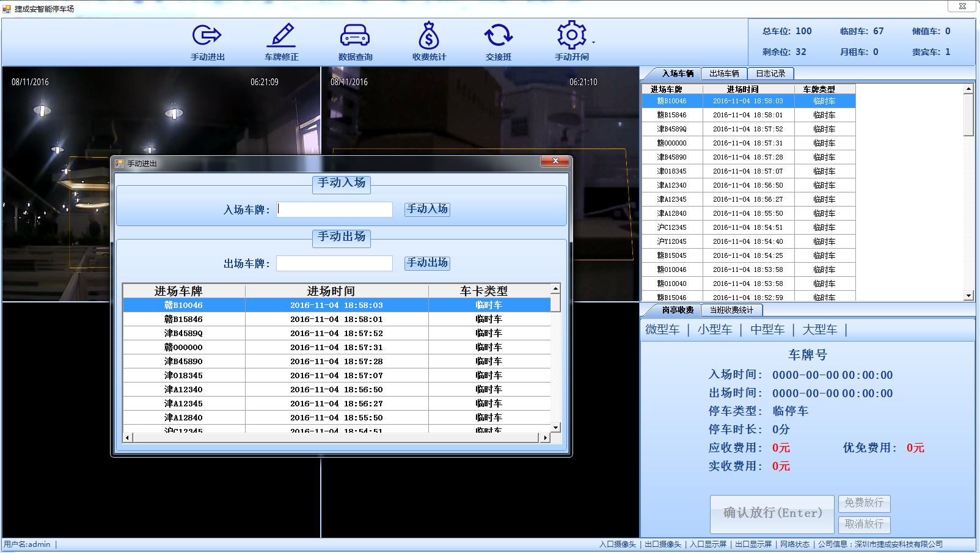Check 网络状态 network status indicator
The height and width of the screenshot is (553, 980).
(x=795, y=544)
